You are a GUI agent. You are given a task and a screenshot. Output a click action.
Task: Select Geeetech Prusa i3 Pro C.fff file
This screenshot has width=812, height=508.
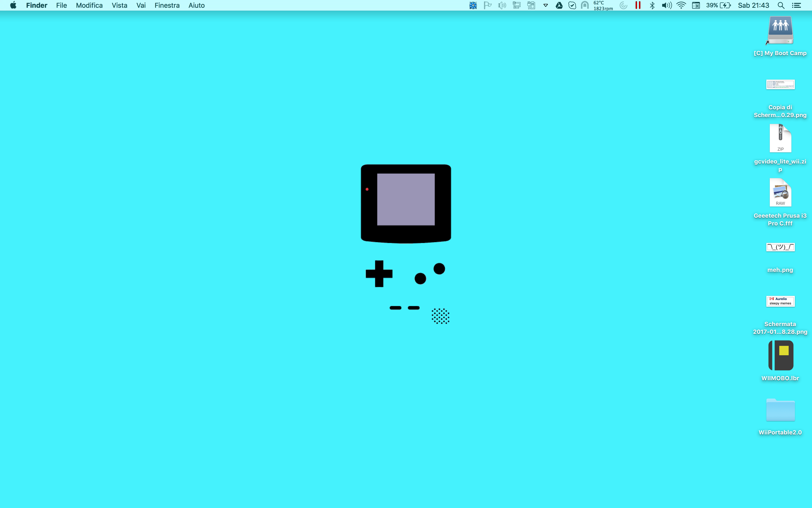tap(780, 192)
